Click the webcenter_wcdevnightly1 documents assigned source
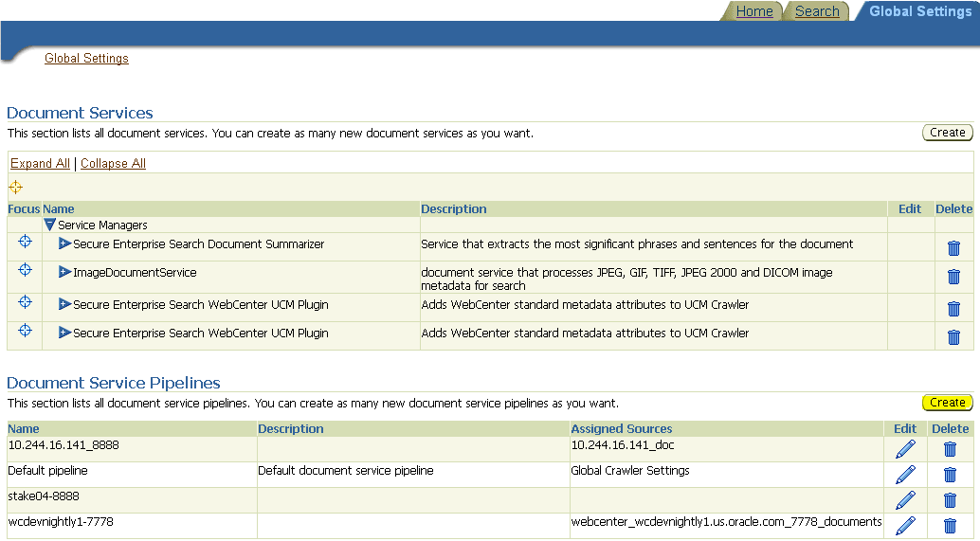This screenshot has width=980, height=541. tap(726, 522)
